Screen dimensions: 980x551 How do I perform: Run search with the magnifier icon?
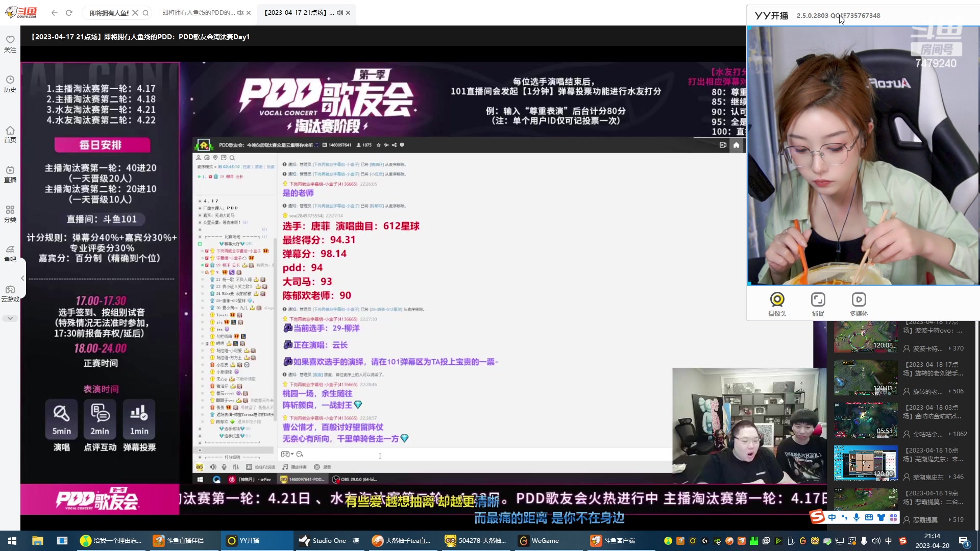pos(145,13)
